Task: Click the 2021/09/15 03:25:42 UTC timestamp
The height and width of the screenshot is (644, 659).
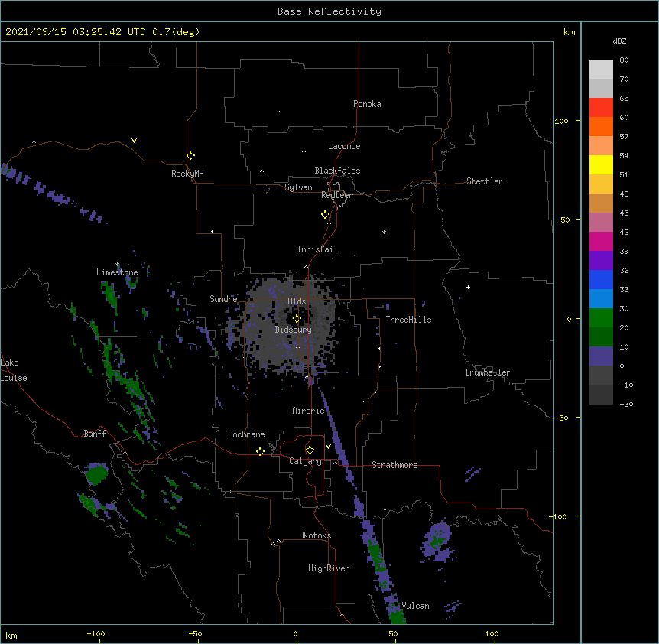Action: 76,32
